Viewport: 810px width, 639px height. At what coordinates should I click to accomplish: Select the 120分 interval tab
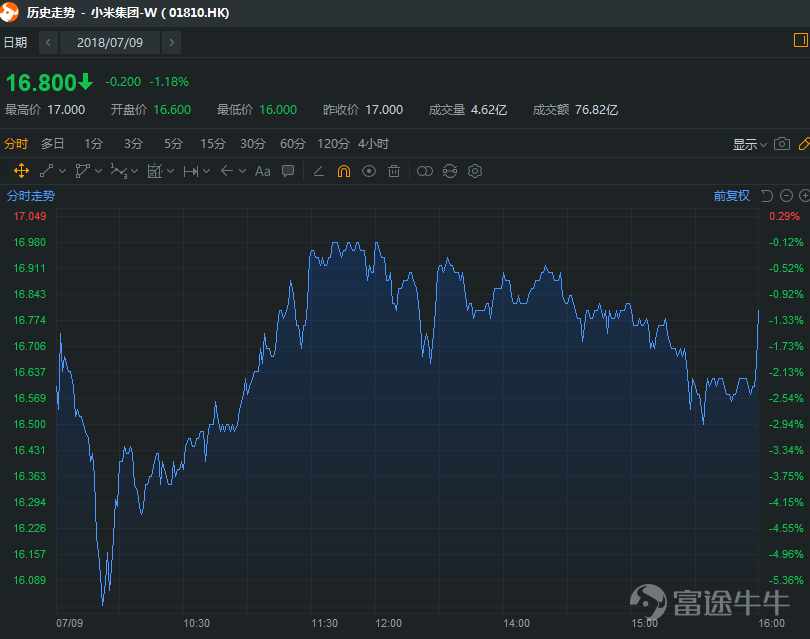[333, 144]
